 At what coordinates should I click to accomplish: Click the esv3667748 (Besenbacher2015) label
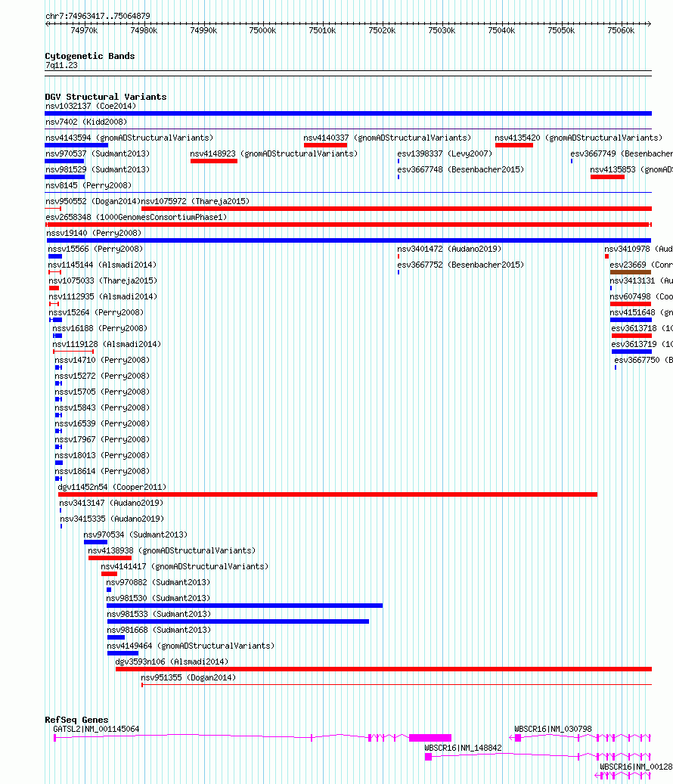[461, 170]
